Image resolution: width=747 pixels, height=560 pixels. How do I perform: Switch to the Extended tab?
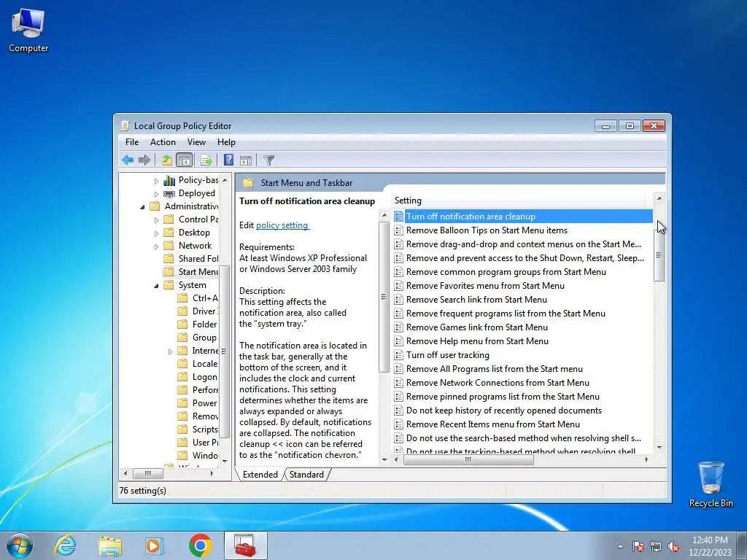coord(260,474)
